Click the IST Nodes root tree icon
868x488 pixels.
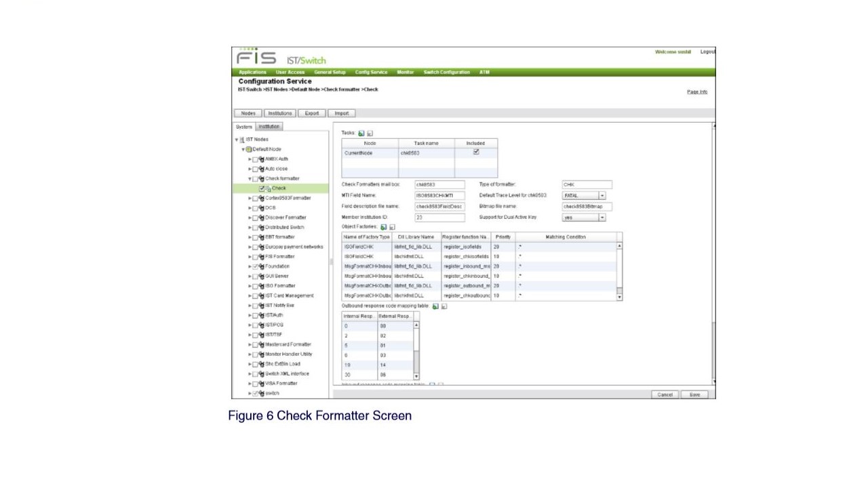242,139
